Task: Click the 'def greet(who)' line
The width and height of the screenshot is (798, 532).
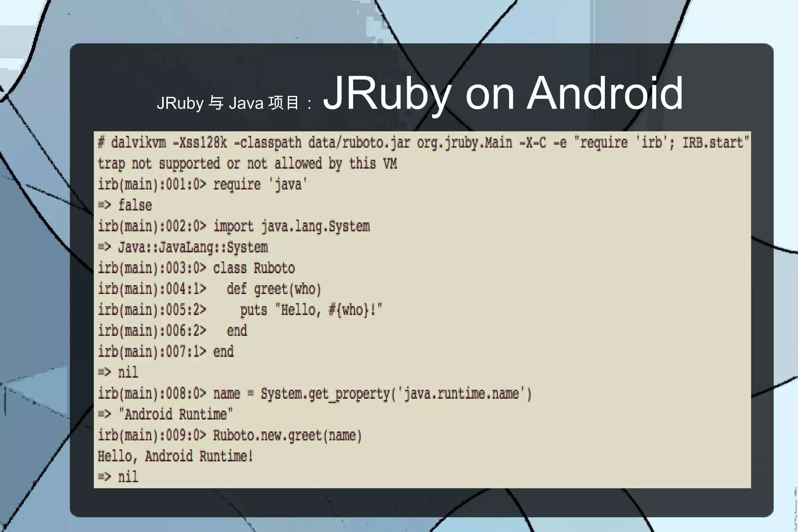Action: pyautogui.click(x=209, y=289)
